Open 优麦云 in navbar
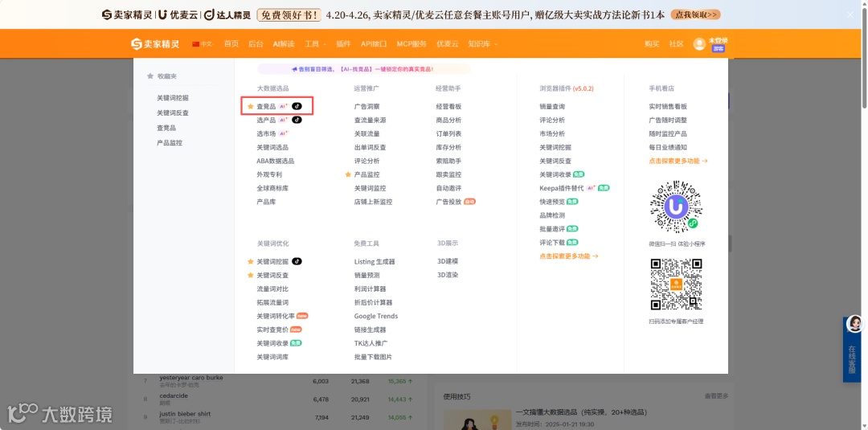The width and height of the screenshot is (868, 430). (448, 43)
